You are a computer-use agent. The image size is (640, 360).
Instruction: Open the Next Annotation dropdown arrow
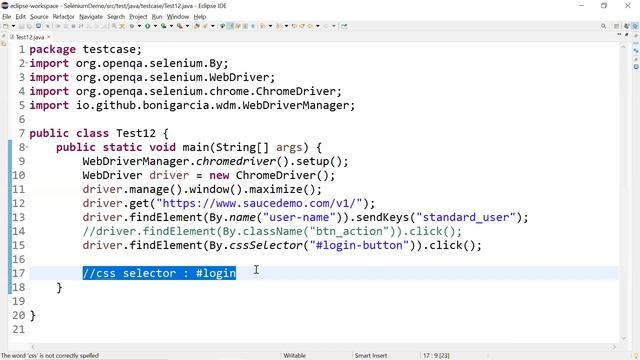tap(270, 26)
